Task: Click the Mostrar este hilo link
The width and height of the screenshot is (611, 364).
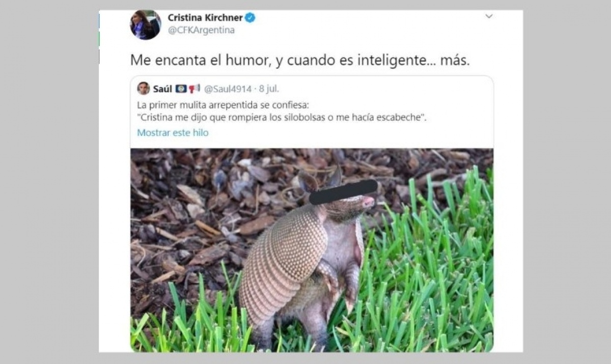Action: coord(173,133)
